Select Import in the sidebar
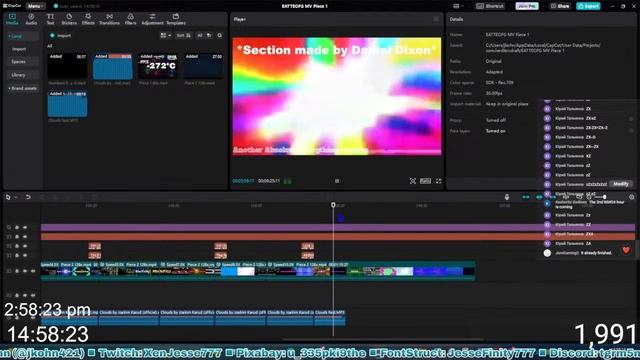Viewport: 640px width, 360px height. 19,49
